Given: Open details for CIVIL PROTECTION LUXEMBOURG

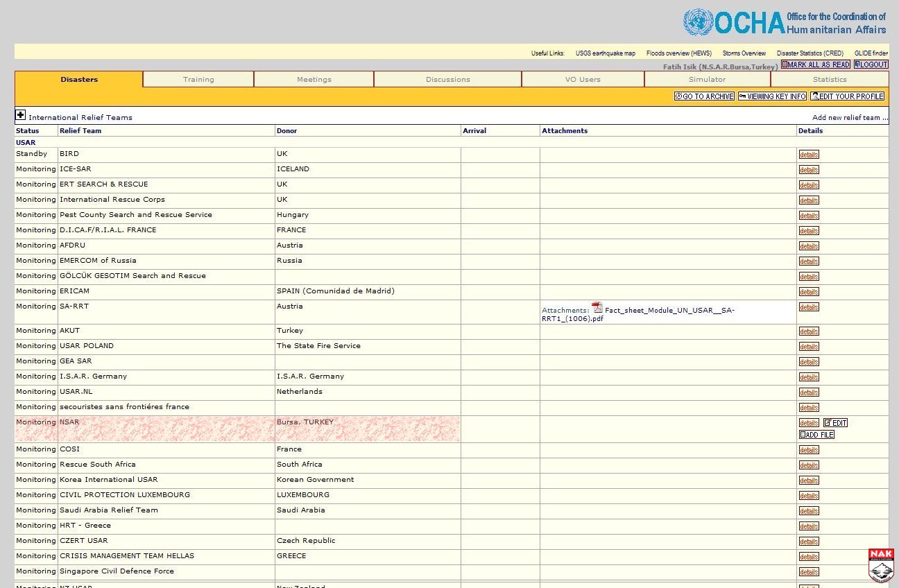Looking at the screenshot, I should [x=809, y=496].
